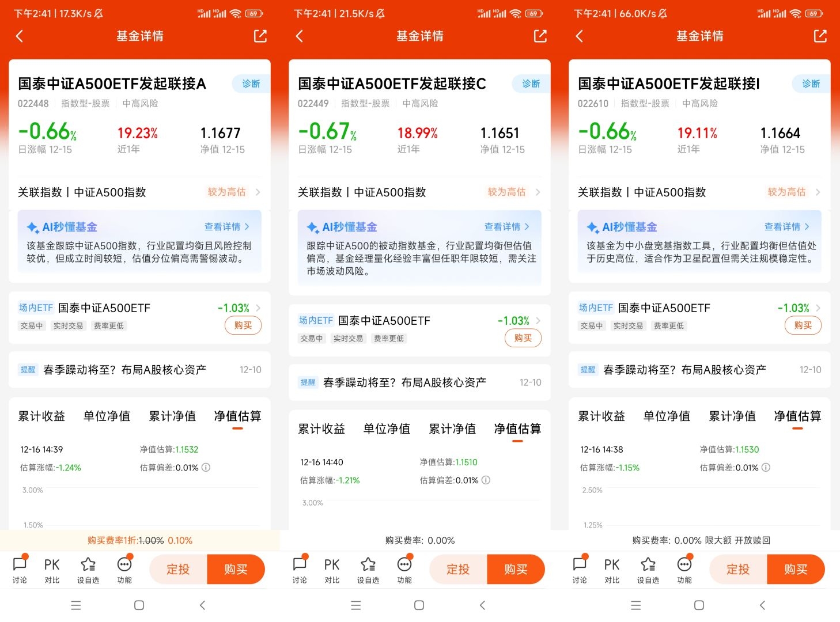Tap ETF 购买 outline button on 联接I
This screenshot has height=622, width=840.
803,325
